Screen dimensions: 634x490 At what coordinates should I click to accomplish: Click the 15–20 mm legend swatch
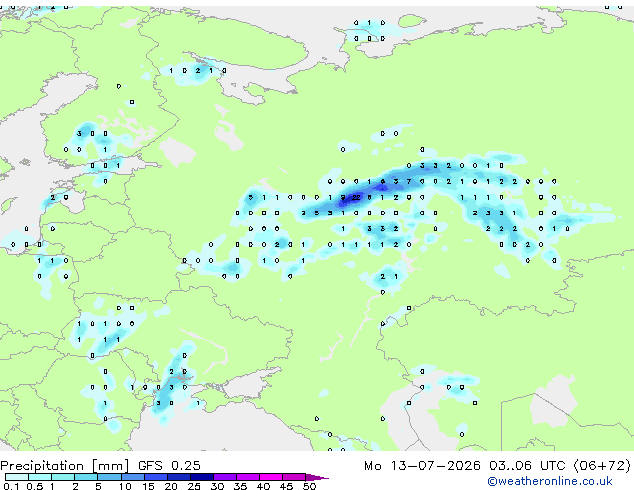pyautogui.click(x=155, y=477)
